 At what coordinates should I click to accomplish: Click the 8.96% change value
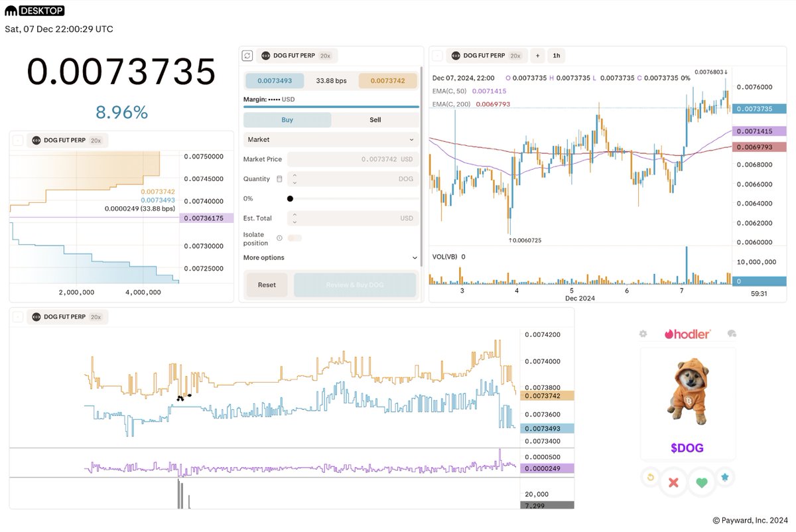[121, 112]
